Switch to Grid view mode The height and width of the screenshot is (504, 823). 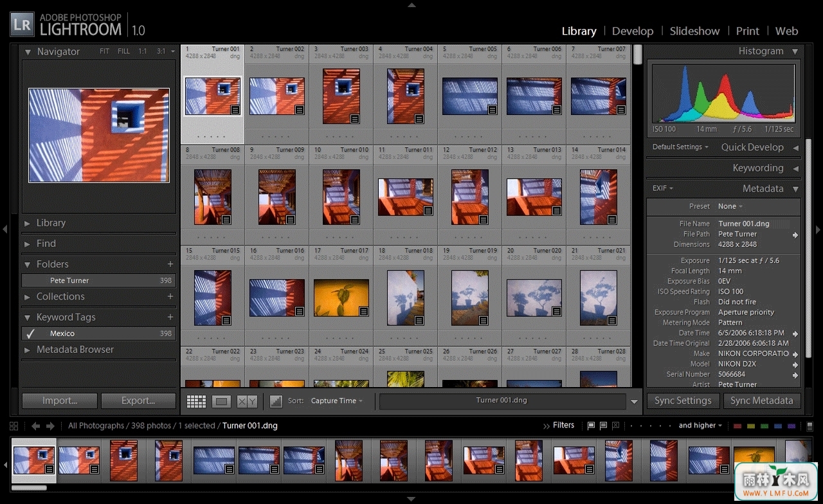tap(196, 401)
